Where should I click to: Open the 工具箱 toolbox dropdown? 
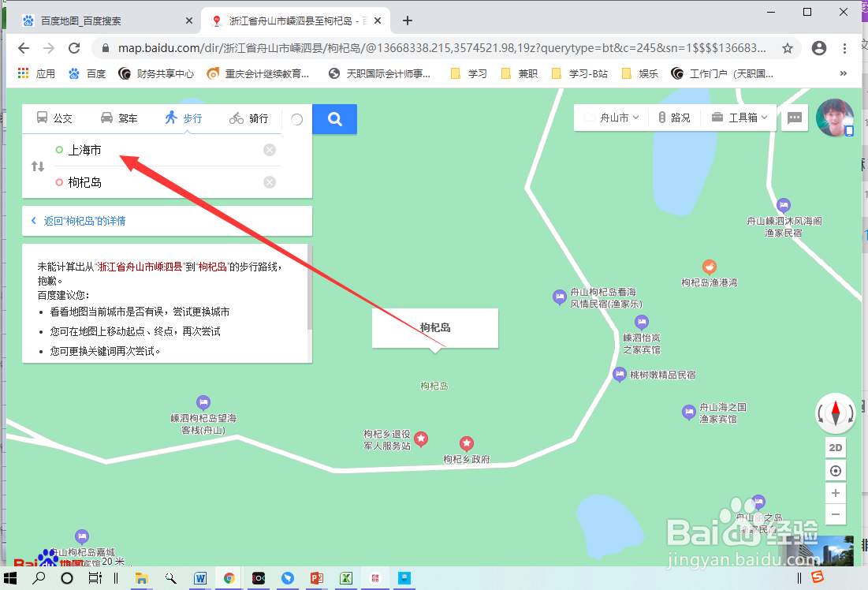(739, 118)
